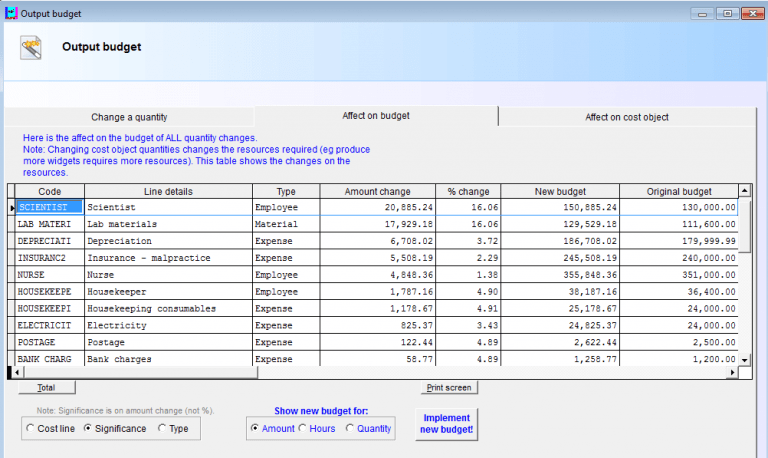Click Implement new budget! button
Screen dimensions: 768x458
coord(446,424)
